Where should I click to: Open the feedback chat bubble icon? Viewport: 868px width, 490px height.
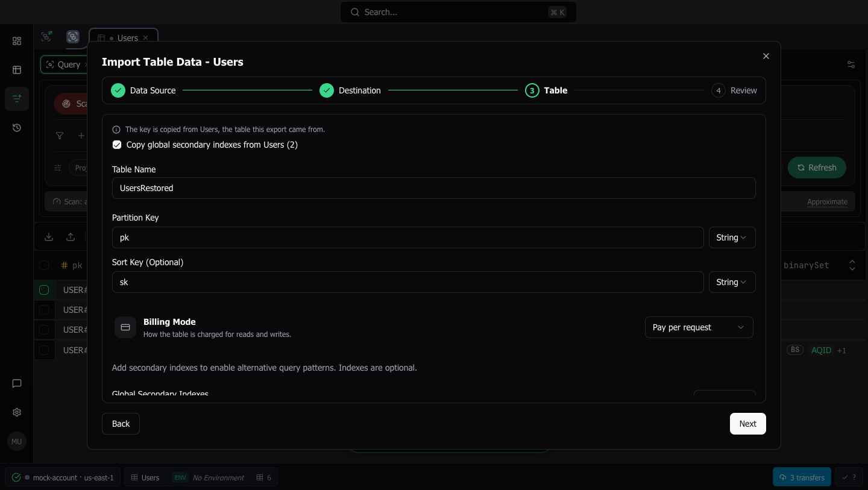[17, 383]
